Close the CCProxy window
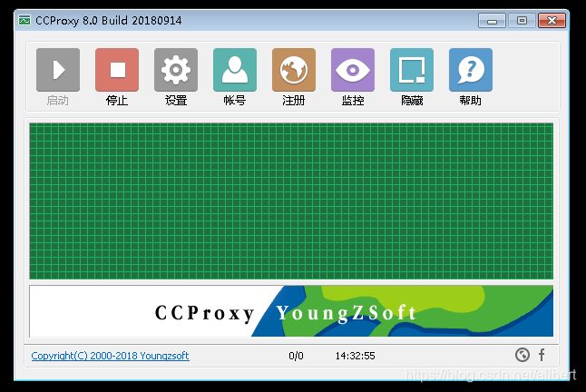Screen dimensions: 586x392 click(552, 21)
